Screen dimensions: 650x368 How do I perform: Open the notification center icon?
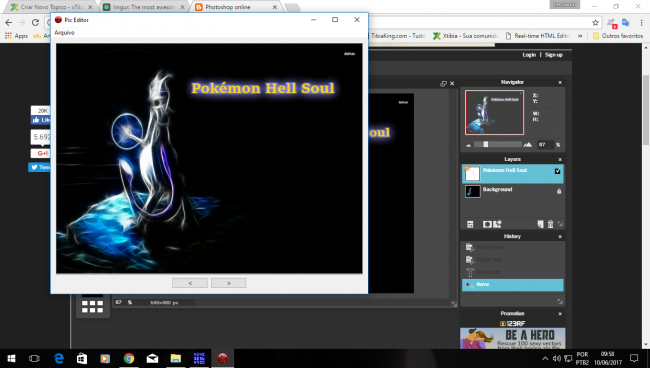pyautogui.click(x=634, y=358)
